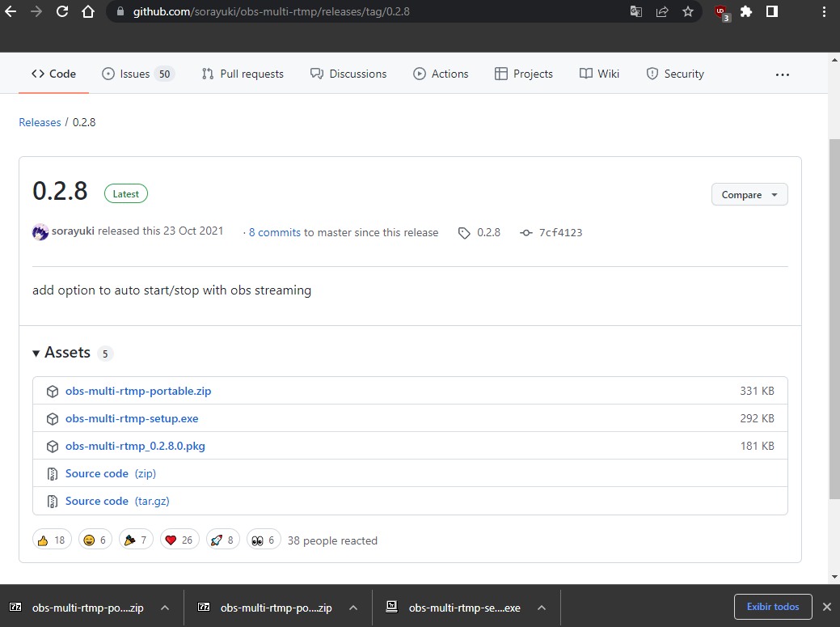
Task: Click sorayuki's profile avatar
Action: [40, 232]
